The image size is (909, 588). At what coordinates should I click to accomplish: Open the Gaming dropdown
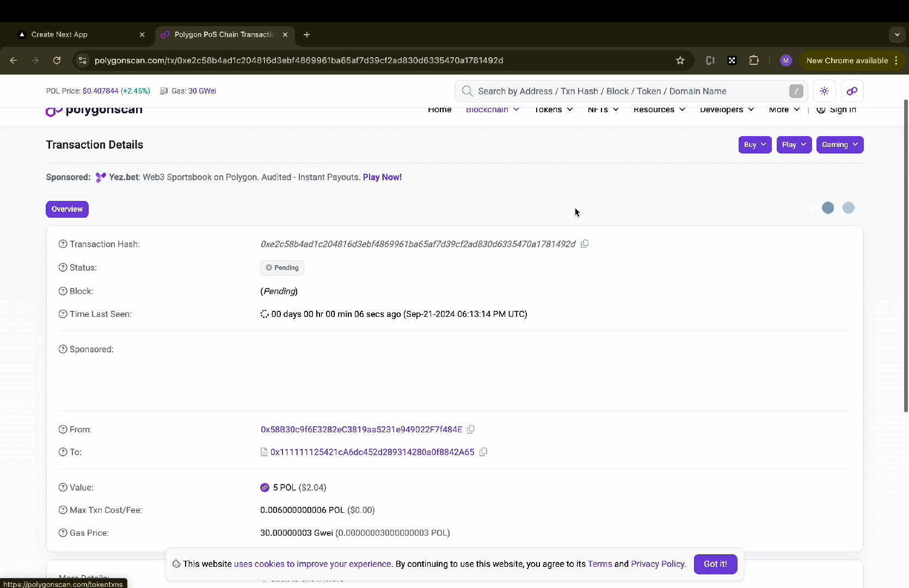point(840,145)
